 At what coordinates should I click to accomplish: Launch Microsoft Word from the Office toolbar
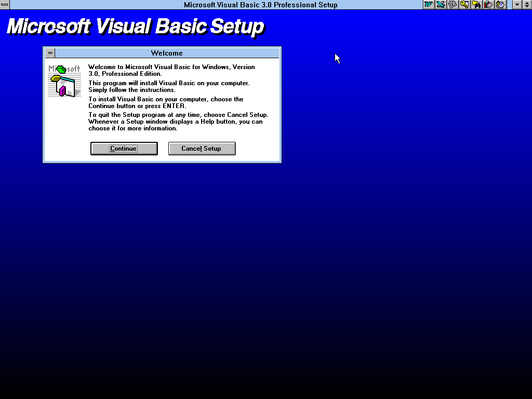(x=429, y=5)
